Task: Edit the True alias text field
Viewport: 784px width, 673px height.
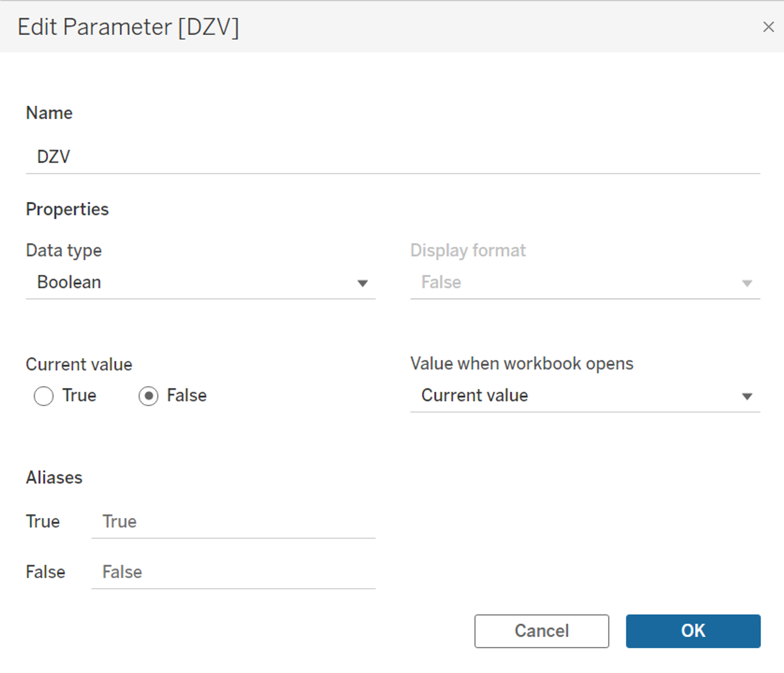Action: [x=233, y=522]
